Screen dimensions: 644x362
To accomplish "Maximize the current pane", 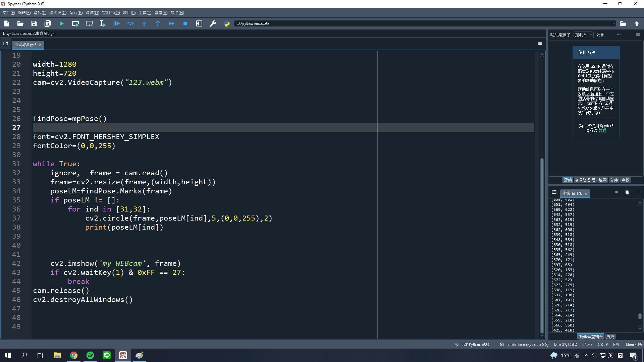I will [199, 23].
